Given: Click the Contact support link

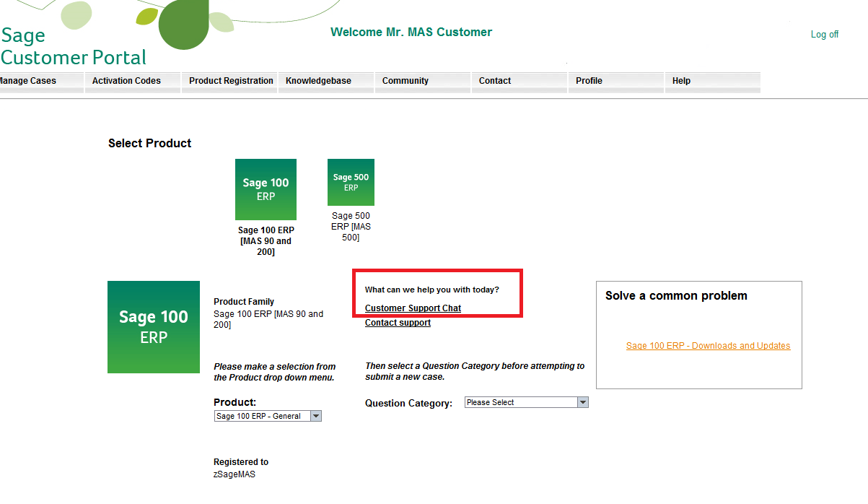Looking at the screenshot, I should 398,322.
